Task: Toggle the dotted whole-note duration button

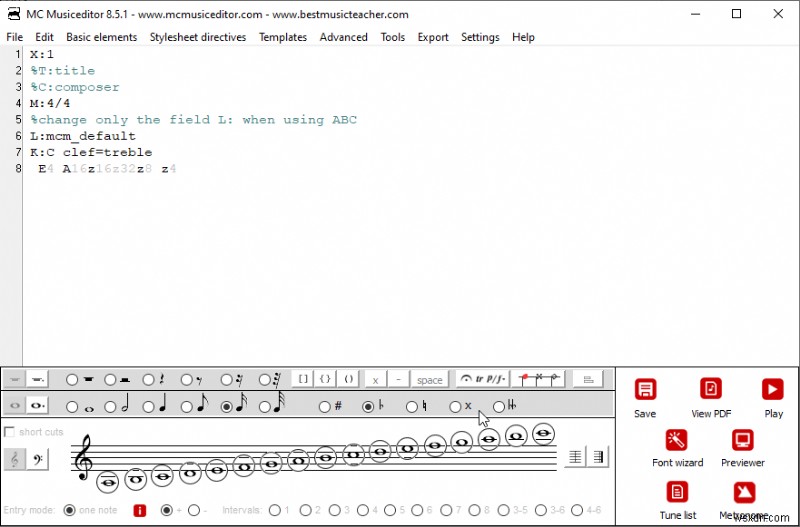Action: tap(37, 406)
